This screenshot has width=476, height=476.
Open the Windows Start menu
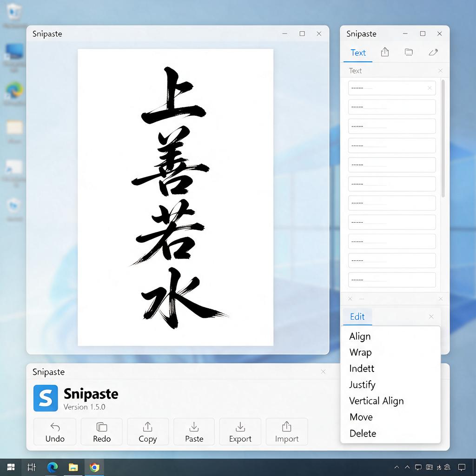pyautogui.click(x=11, y=467)
